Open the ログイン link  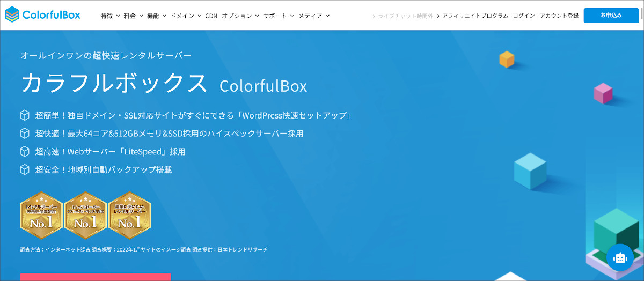524,16
